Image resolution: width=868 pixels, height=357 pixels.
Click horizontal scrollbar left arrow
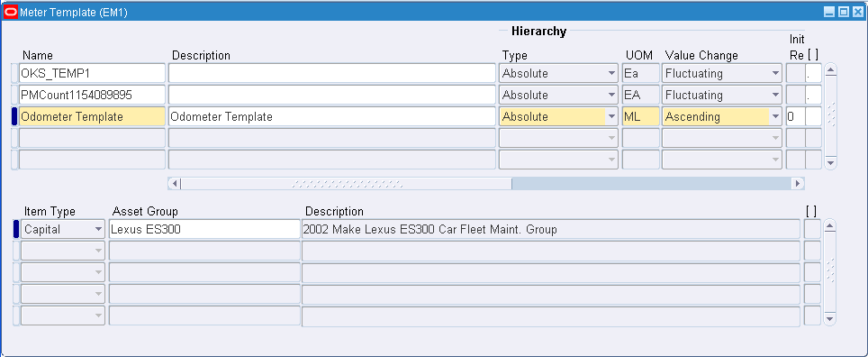pos(175,184)
